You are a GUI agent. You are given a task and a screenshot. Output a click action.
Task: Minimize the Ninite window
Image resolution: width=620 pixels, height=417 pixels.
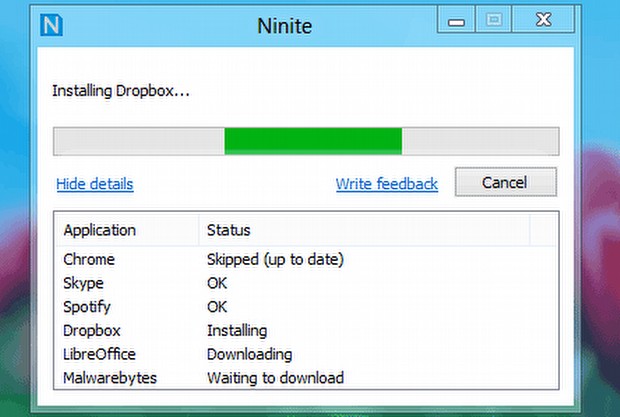456,19
